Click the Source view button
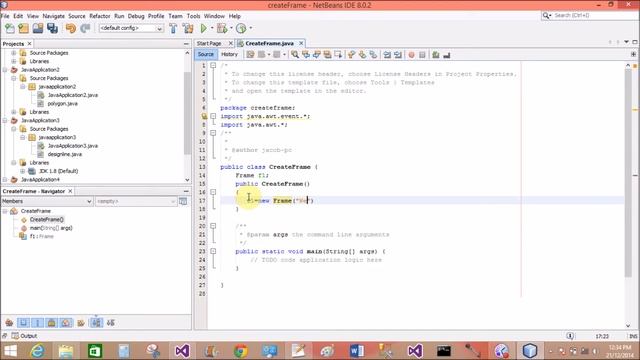Screen dimensions: 640x360 click(x=205, y=54)
